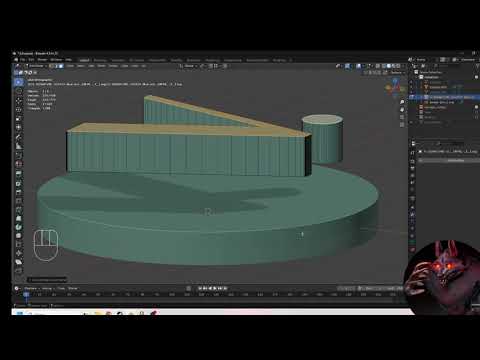
Task: Click the timeline current frame marker
Action: pyautogui.click(x=26, y=294)
